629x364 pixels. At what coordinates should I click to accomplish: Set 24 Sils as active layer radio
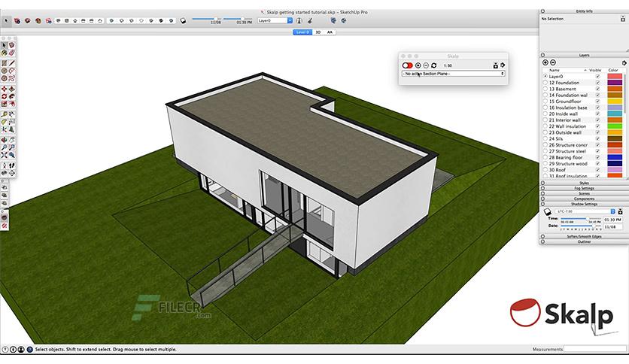pos(545,138)
